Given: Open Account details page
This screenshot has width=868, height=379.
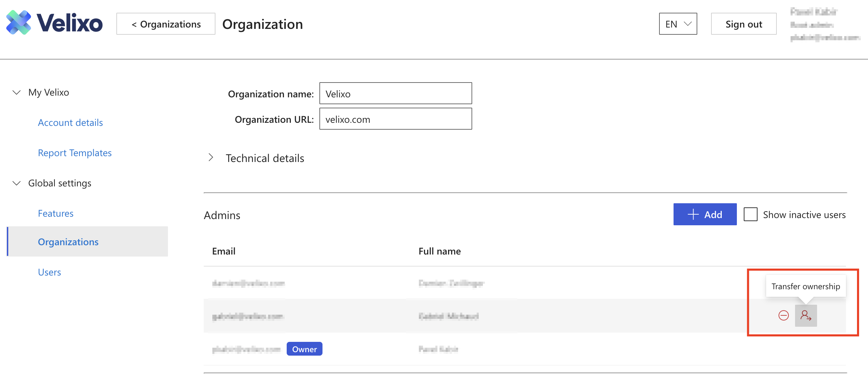Looking at the screenshot, I should [x=70, y=122].
